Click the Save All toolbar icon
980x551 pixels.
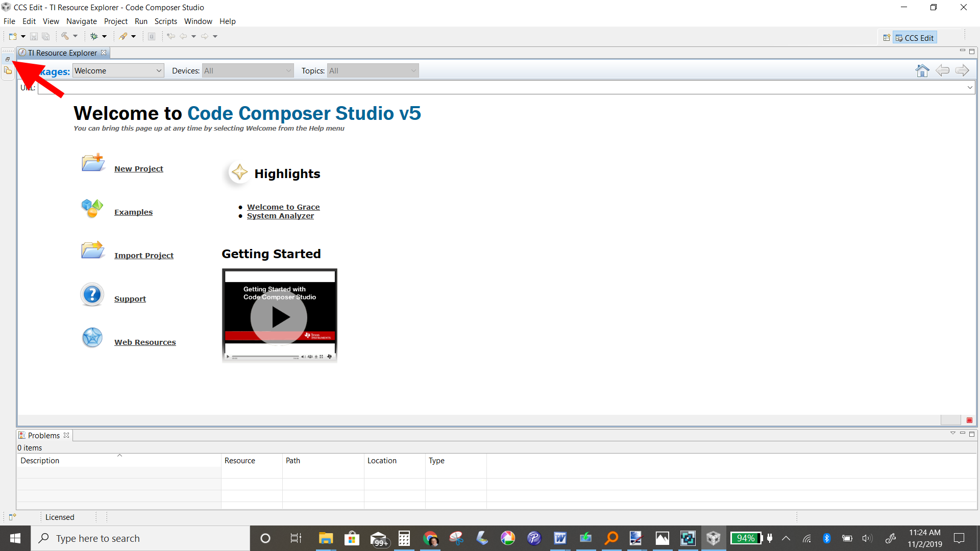point(46,36)
